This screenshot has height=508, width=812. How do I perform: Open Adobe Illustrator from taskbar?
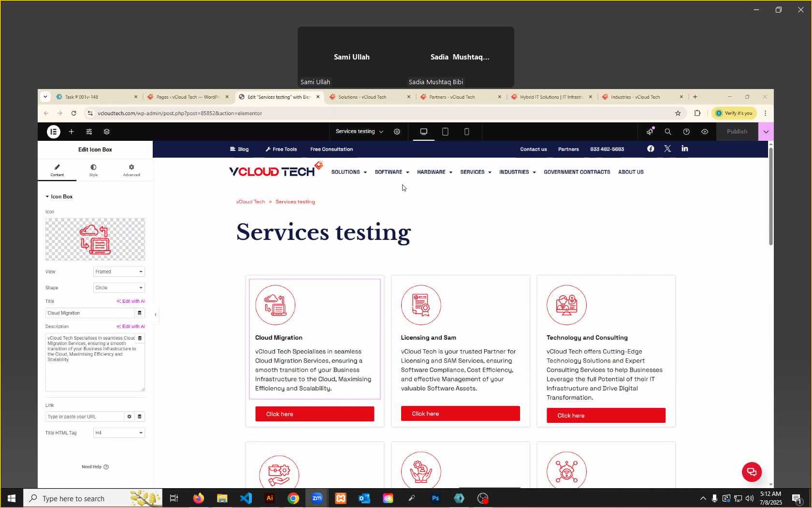click(x=270, y=498)
